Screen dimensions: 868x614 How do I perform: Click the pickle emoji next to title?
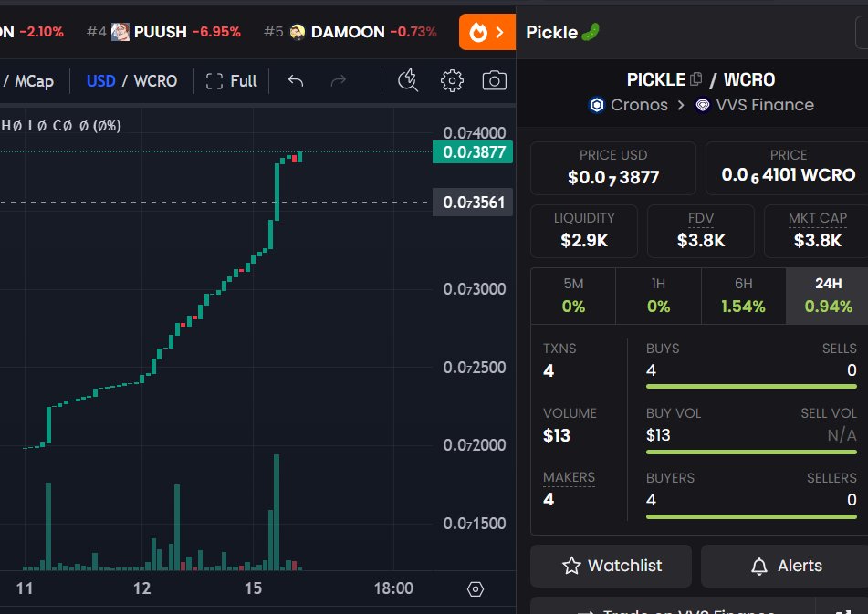coord(591,32)
